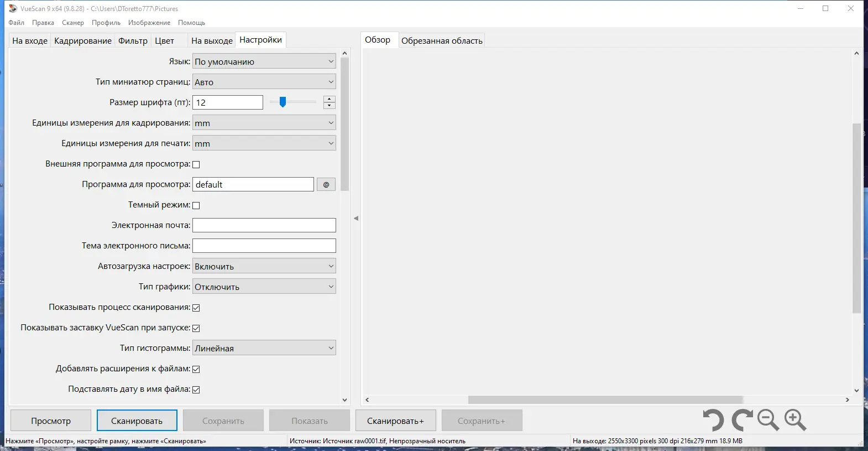
Task: Select the Настройки tab
Action: pos(260,40)
